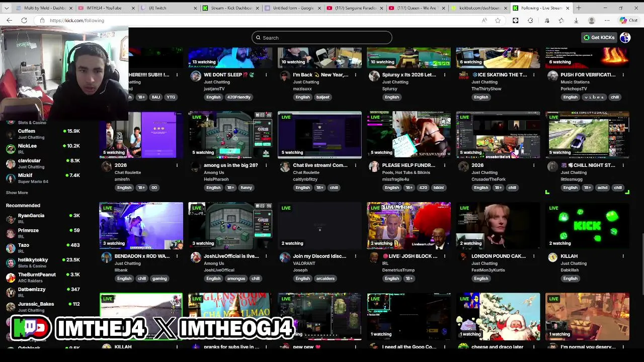Image resolution: width=644 pixels, height=362 pixels.
Task: Click amirefn streamer avatar
Action: [x=106, y=167]
